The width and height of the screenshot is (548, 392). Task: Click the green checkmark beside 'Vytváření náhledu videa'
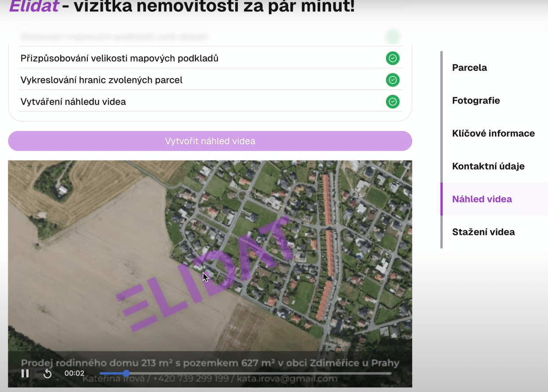392,102
